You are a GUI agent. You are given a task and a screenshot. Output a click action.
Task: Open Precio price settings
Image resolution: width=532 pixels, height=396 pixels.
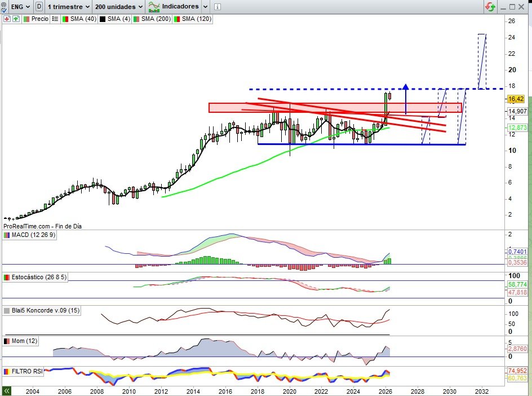36,19
